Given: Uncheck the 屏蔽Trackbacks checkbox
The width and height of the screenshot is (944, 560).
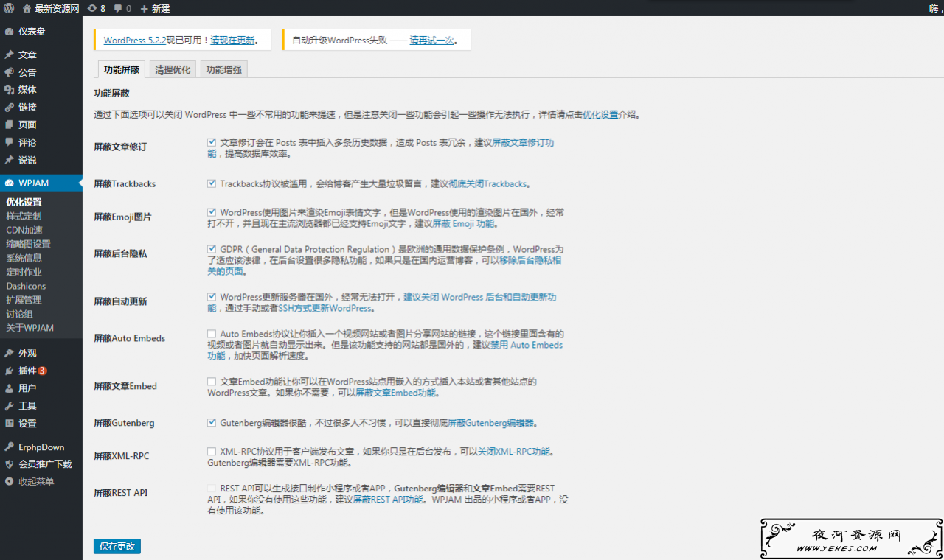Looking at the screenshot, I should (212, 183).
